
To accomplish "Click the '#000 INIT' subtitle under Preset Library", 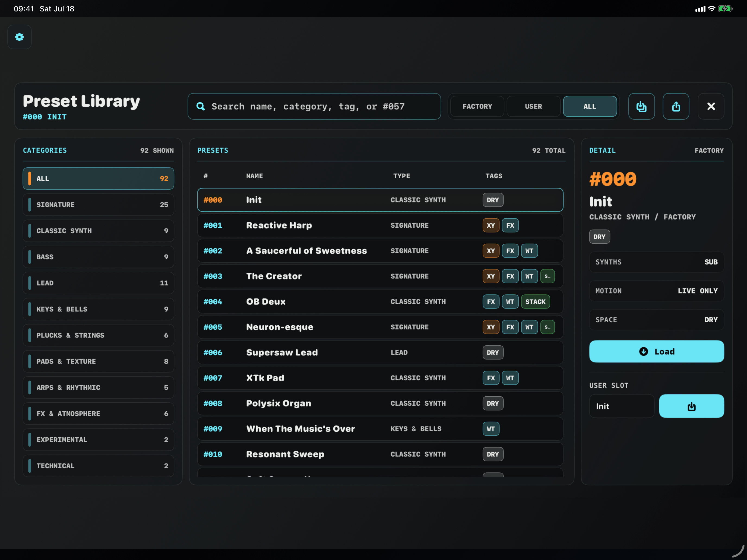I will coord(45,117).
